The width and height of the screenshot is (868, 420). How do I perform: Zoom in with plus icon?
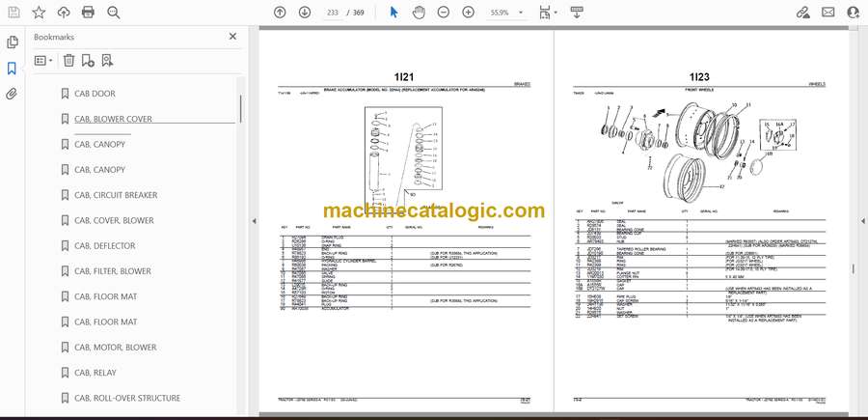[469, 13]
